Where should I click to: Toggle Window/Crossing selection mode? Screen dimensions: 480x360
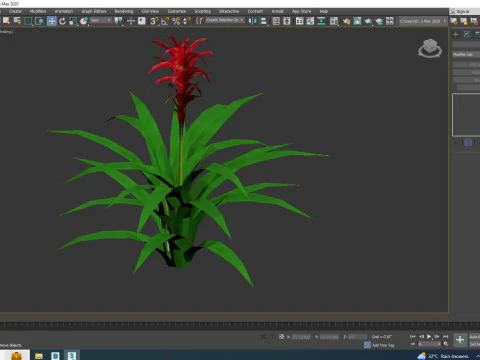(39, 21)
